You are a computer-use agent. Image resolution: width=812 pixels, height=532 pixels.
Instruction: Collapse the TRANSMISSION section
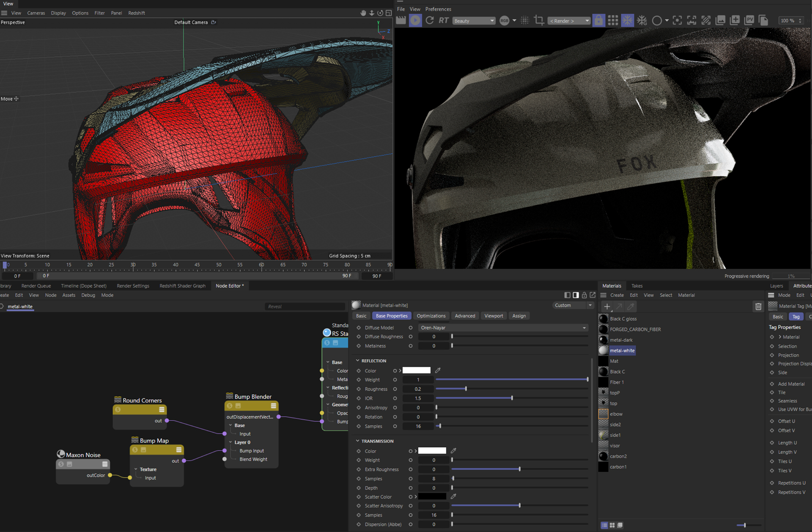[358, 441]
